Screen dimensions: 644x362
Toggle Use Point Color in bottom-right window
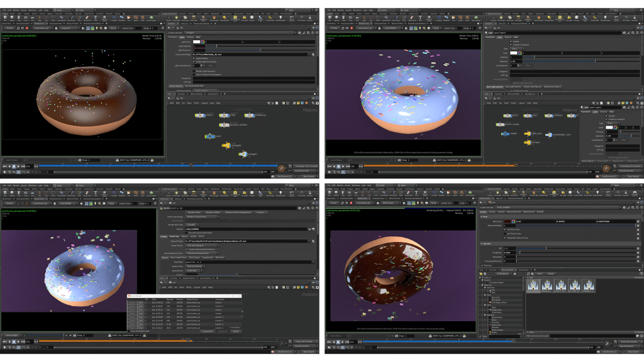(505, 229)
